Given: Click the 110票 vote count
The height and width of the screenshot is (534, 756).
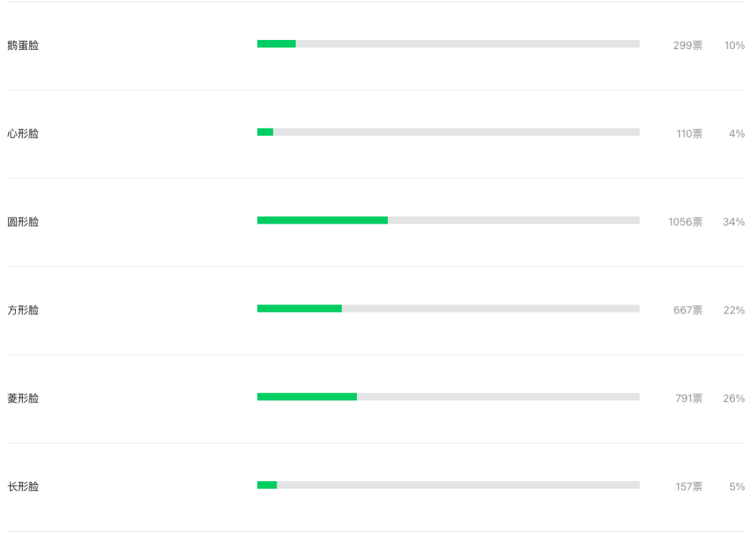Looking at the screenshot, I should [x=689, y=134].
